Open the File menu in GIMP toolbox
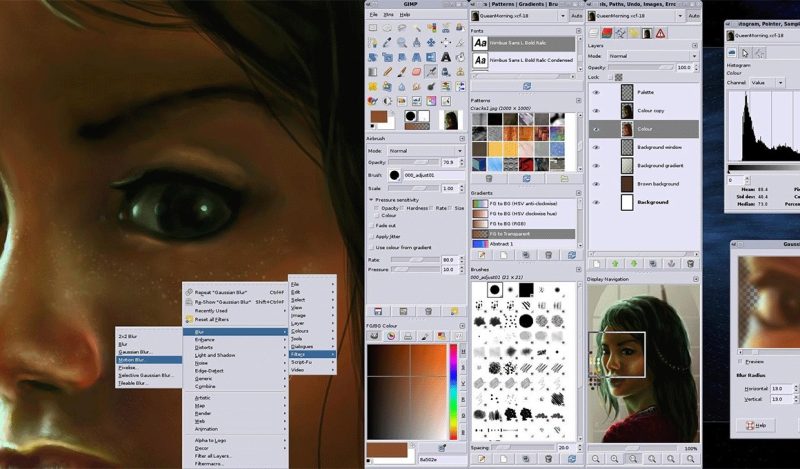This screenshot has height=469, width=800. click(374, 15)
